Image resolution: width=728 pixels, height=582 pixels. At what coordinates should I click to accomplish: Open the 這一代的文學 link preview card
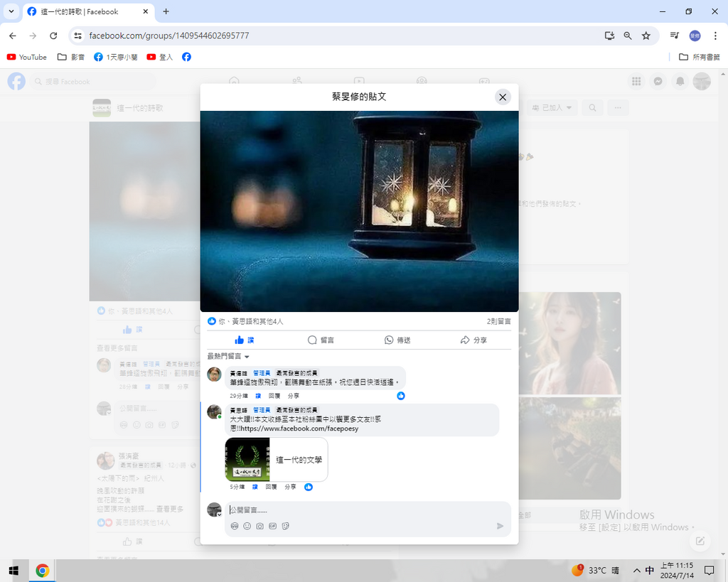click(x=277, y=460)
